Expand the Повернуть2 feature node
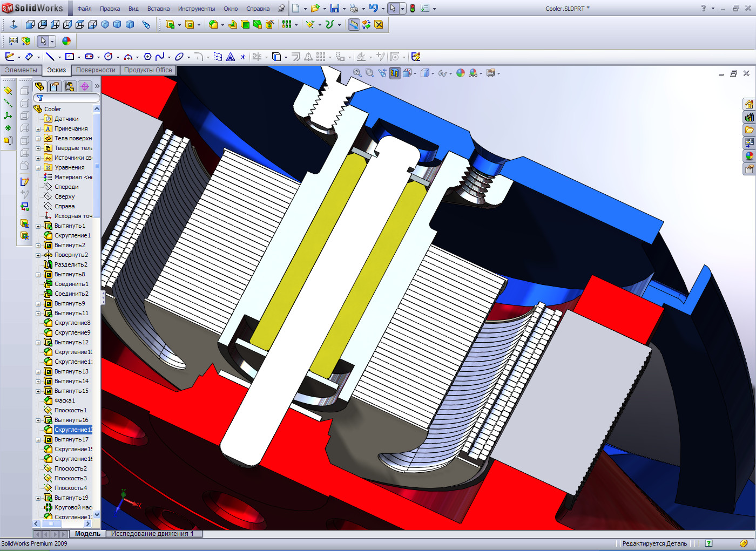 coord(38,255)
